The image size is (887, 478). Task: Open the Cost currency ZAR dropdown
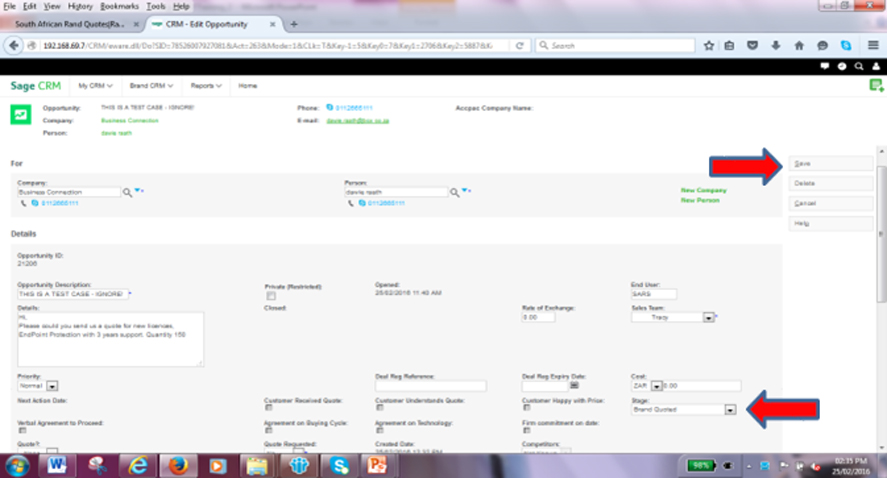(656, 386)
